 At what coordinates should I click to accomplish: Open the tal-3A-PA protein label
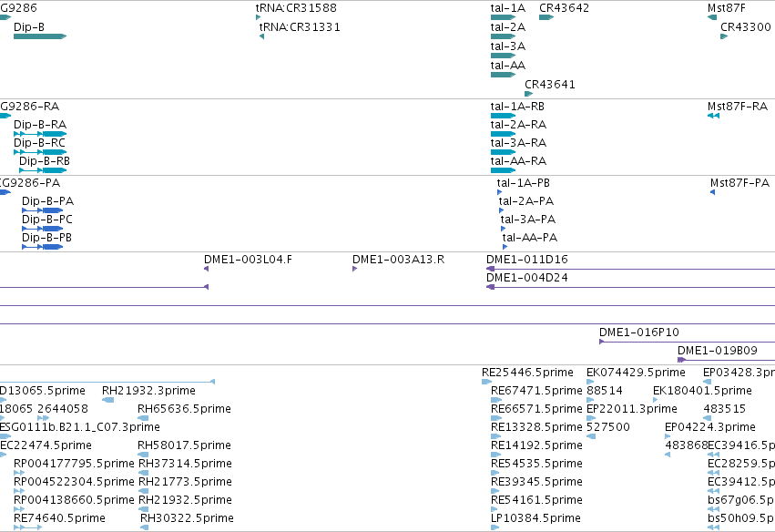[x=528, y=220]
